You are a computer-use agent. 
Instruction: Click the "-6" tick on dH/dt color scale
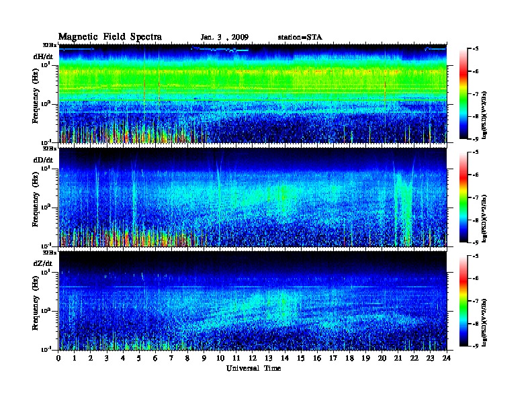476,71
